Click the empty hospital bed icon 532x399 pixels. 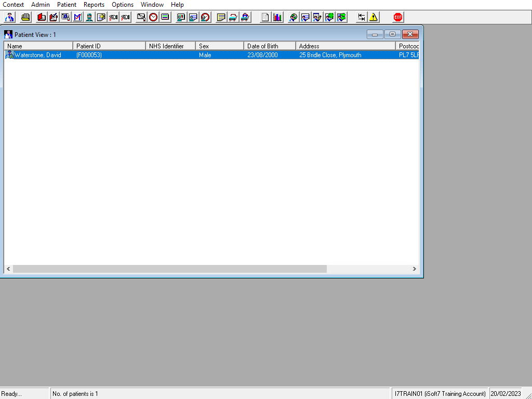click(233, 17)
